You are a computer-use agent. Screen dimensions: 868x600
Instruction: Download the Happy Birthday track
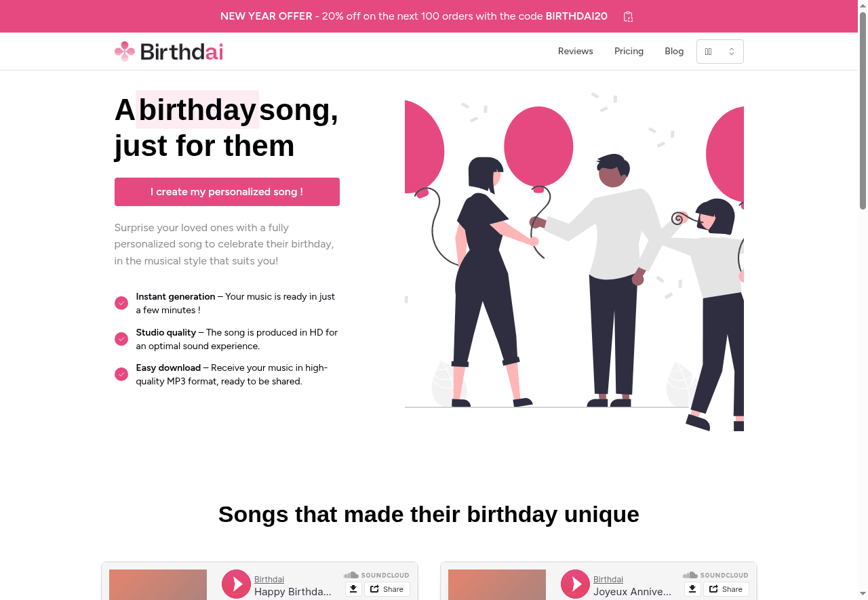353,588
